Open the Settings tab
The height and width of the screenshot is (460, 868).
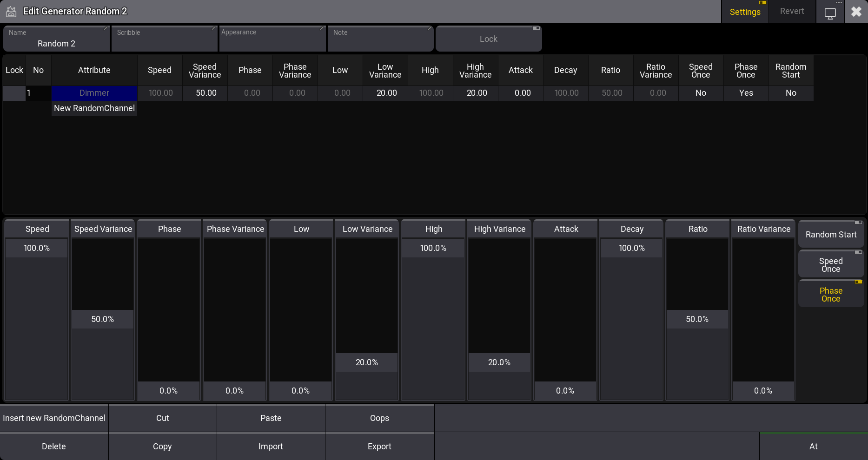[x=745, y=12]
